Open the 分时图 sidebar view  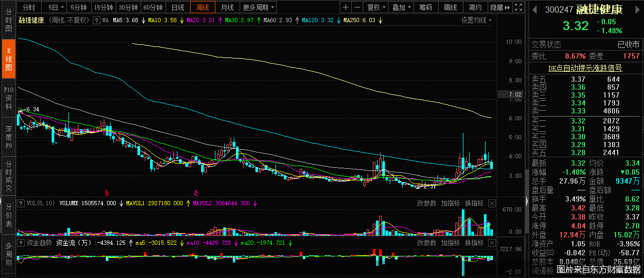coord(8,20)
